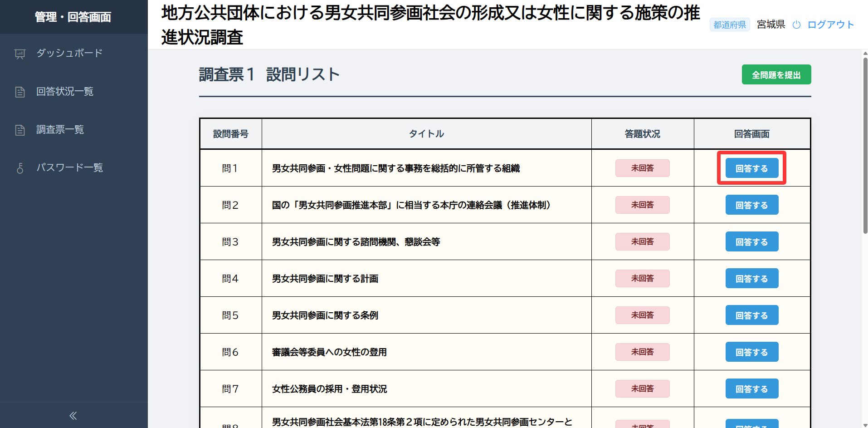868x428 pixels.
Task: Click the key icon beside パスワード一覧
Action: (20, 168)
